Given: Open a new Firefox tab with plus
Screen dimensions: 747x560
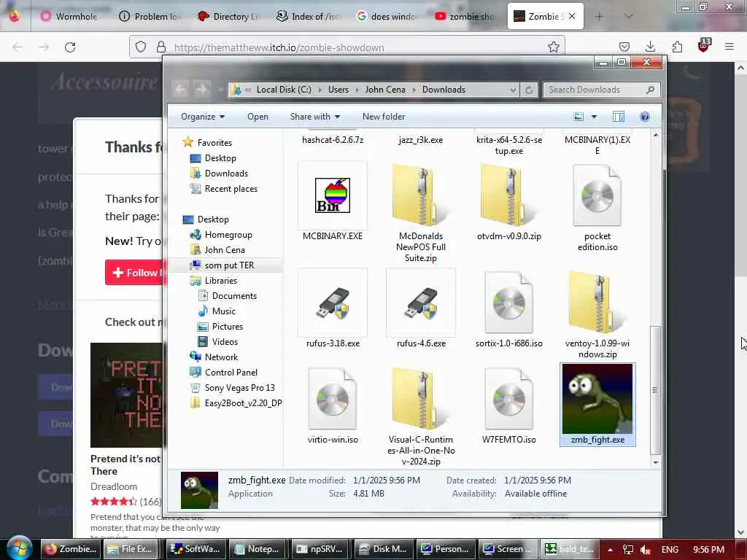Looking at the screenshot, I should pos(600,16).
